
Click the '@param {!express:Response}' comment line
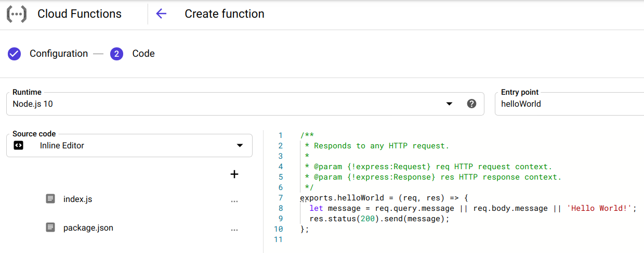click(433, 177)
